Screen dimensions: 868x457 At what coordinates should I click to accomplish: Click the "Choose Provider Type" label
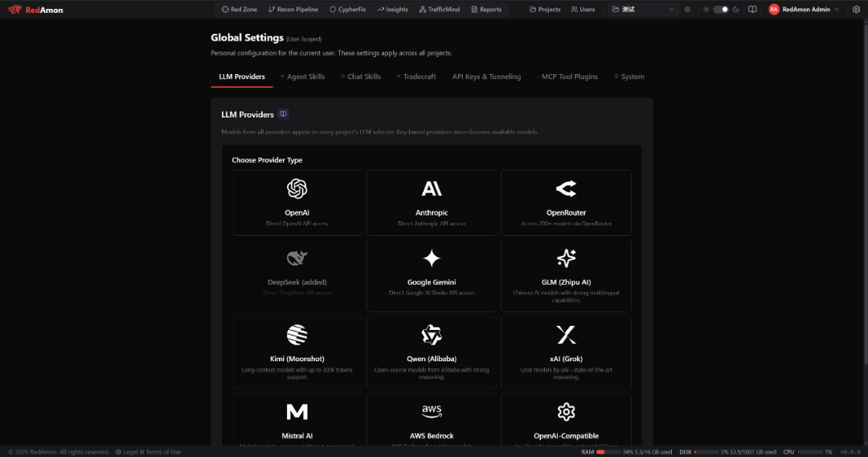267,160
